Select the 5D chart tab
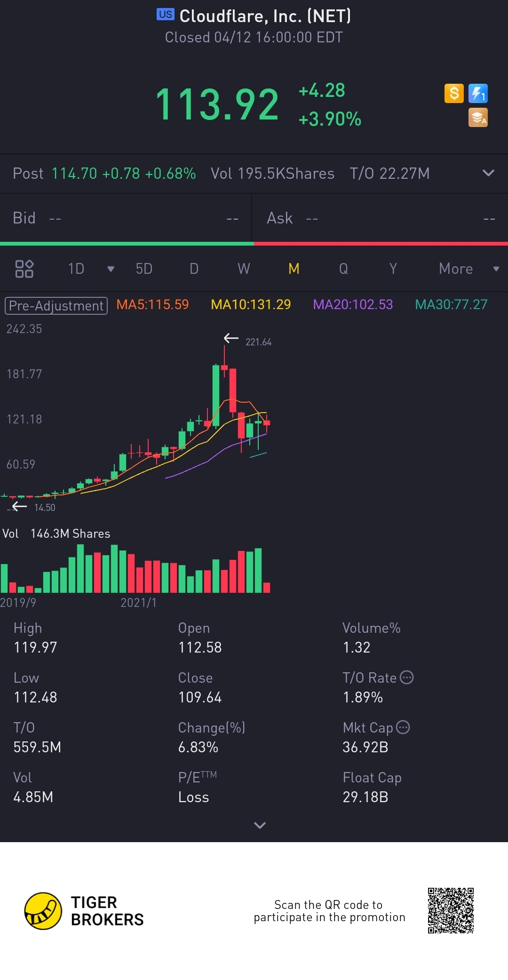The image size is (508, 980). tap(144, 269)
